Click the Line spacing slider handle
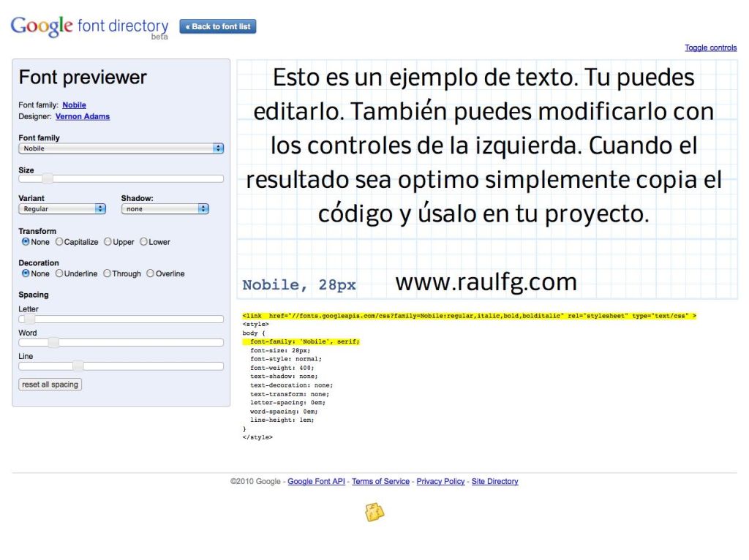 point(78,366)
